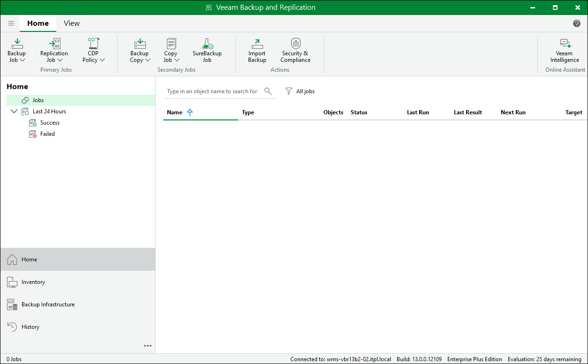Click the History clock icon

12,327
